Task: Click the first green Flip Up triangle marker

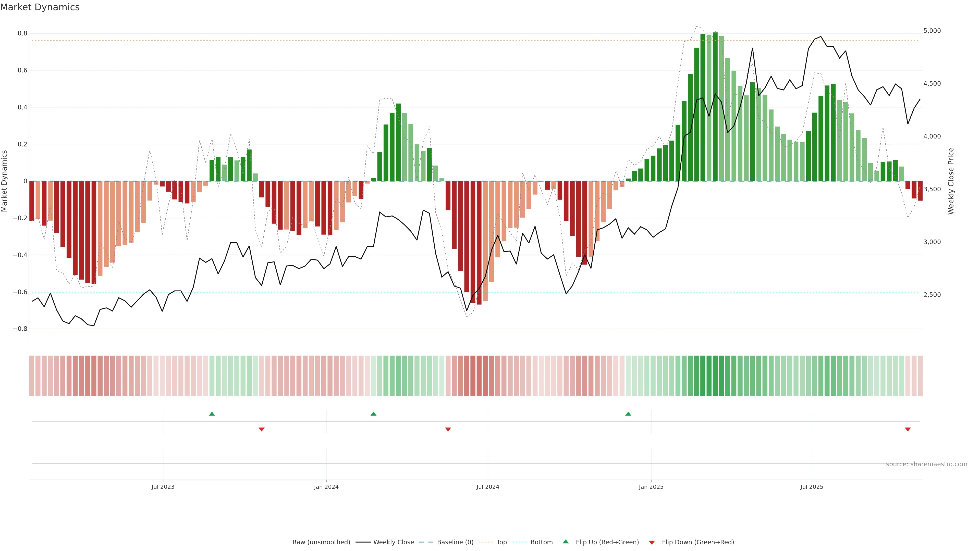Action: click(212, 414)
